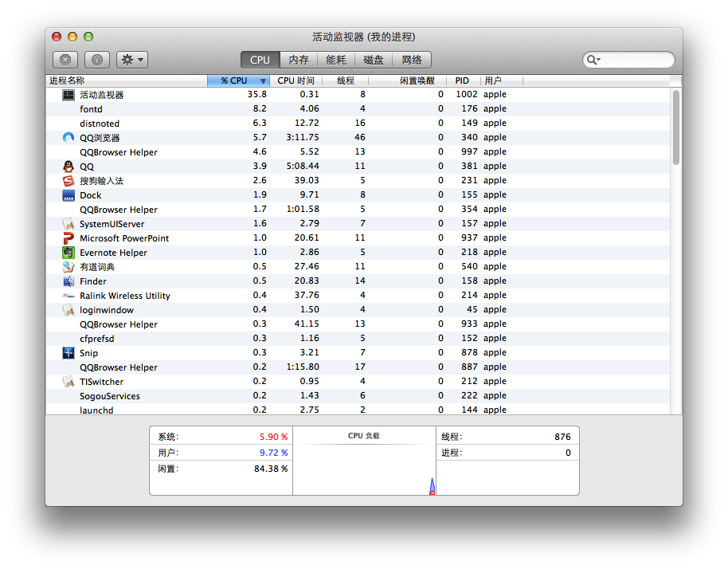Click the Evernote Helper icon
This screenshot has height=569, width=728.
pyautogui.click(x=68, y=253)
